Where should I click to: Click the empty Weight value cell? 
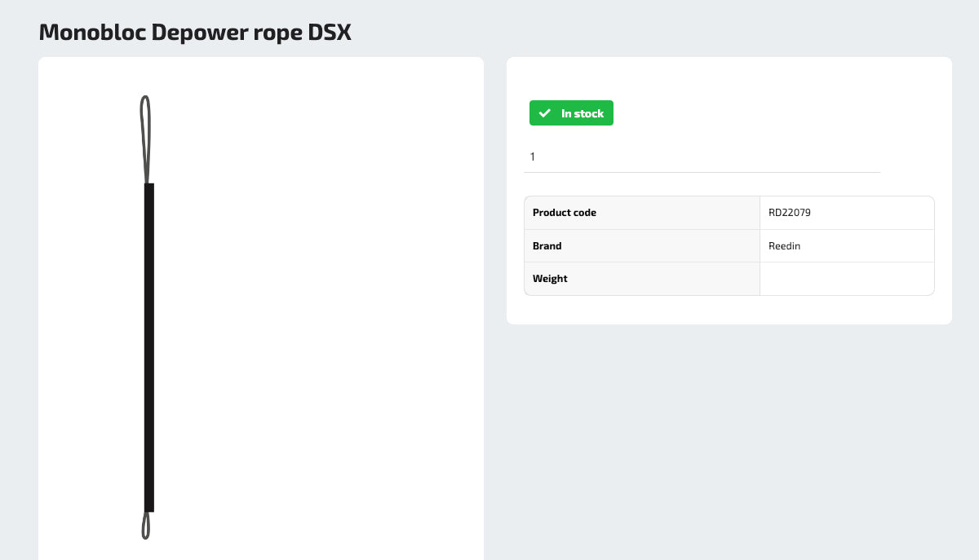pyautogui.click(x=846, y=279)
